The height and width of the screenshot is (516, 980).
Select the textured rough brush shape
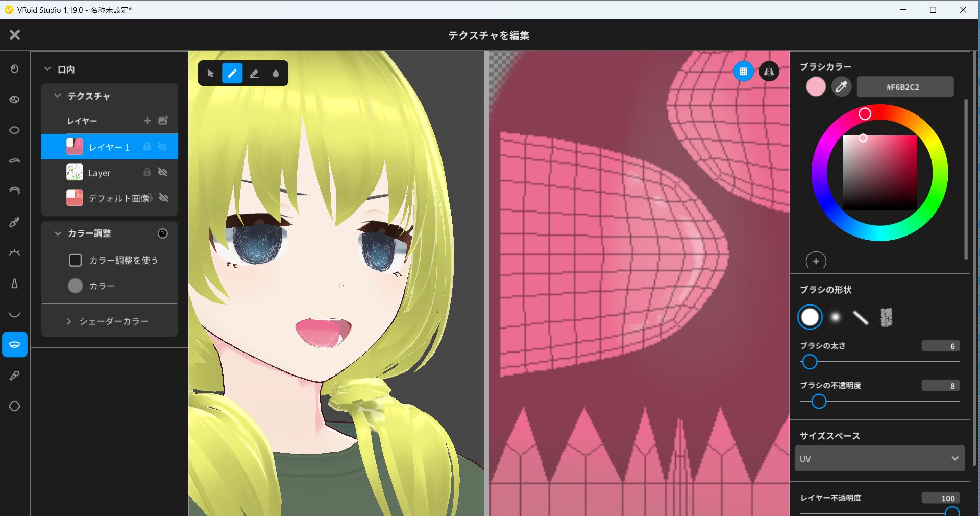(887, 317)
